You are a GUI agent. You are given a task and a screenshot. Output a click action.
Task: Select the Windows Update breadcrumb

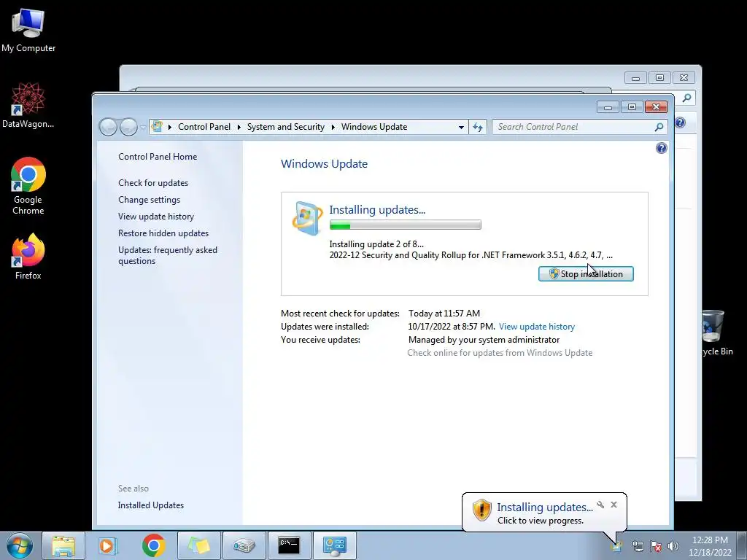click(374, 127)
